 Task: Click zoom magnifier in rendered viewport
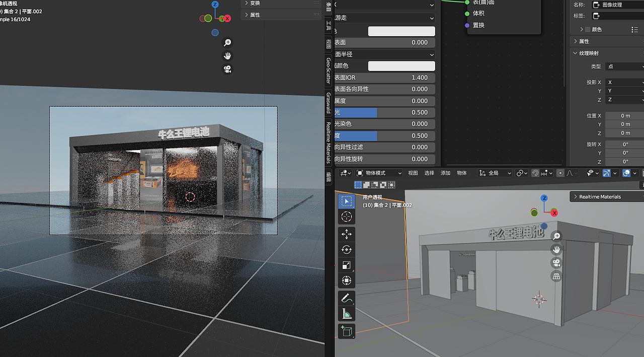(x=227, y=43)
